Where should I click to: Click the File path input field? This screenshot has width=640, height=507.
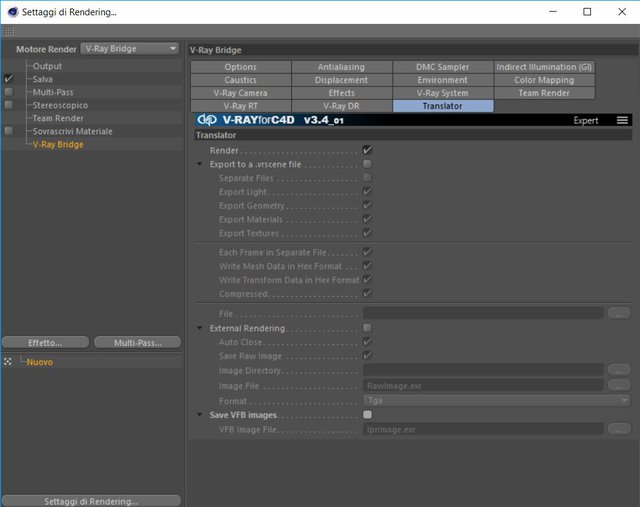483,314
